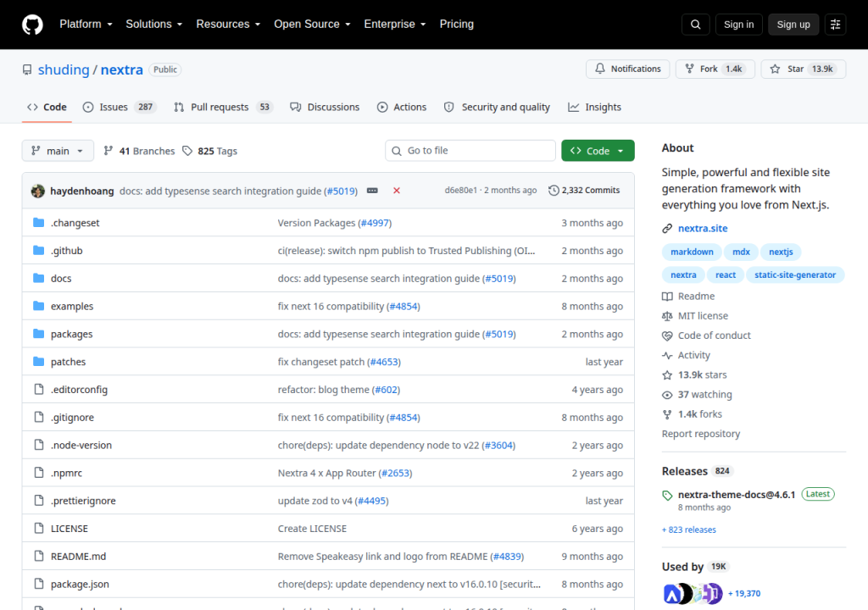Click the link icon beside nextra.site
The image size is (868, 610).
coord(667,229)
